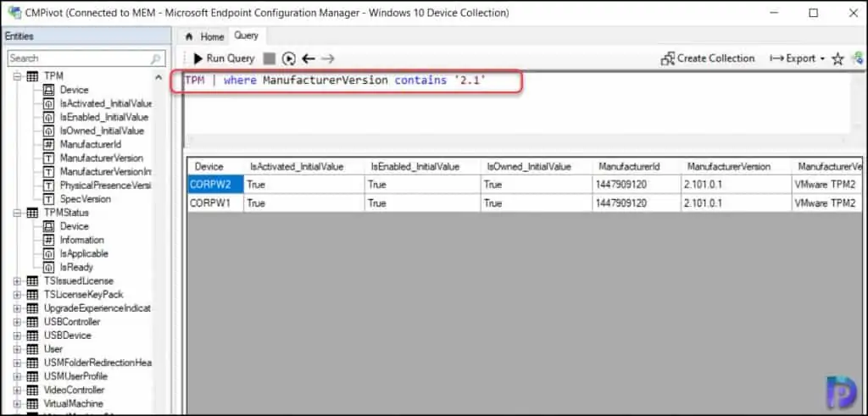Sort by IsOwned_InitialValue column header
Viewport: 868px width, 416px height.
(x=536, y=167)
